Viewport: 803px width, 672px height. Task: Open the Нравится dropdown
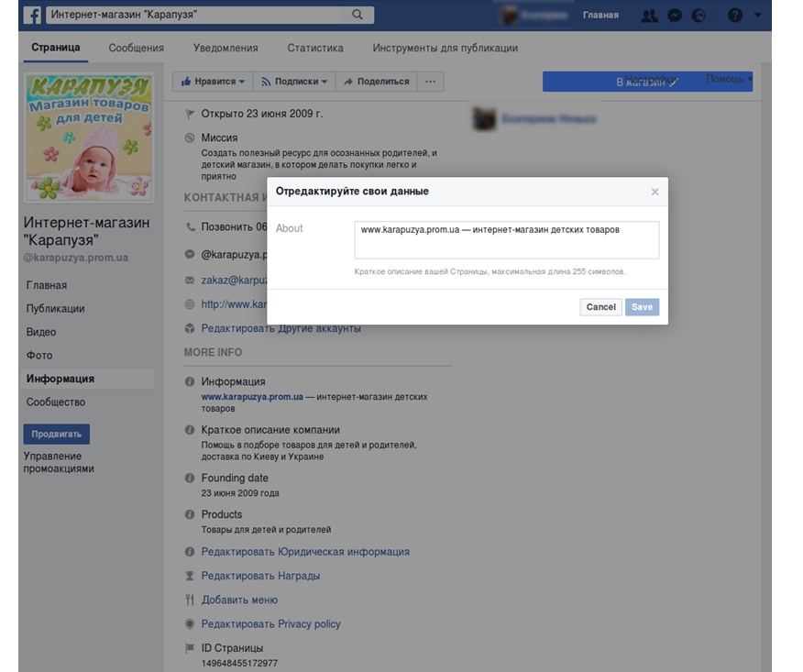214,82
